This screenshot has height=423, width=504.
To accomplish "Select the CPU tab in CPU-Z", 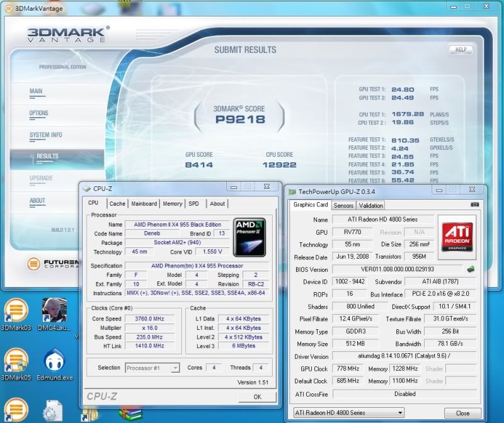I will [x=93, y=203].
